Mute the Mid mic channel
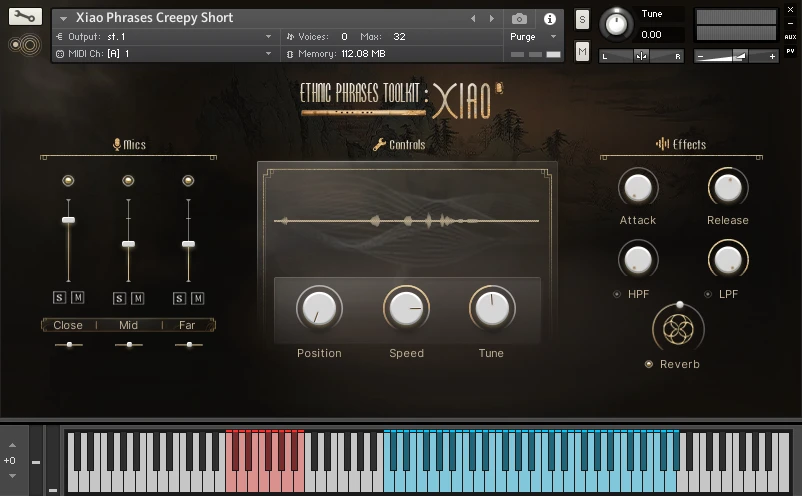The width and height of the screenshot is (802, 496). click(138, 298)
